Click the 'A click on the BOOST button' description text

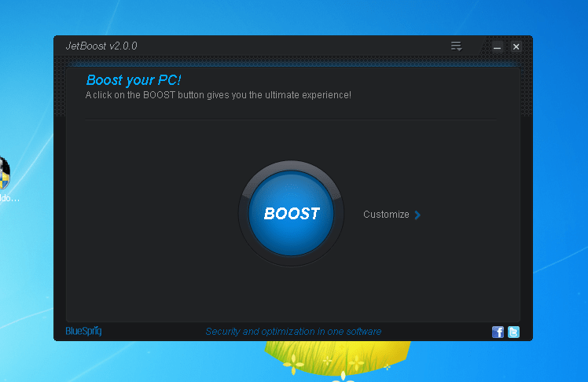[219, 95]
